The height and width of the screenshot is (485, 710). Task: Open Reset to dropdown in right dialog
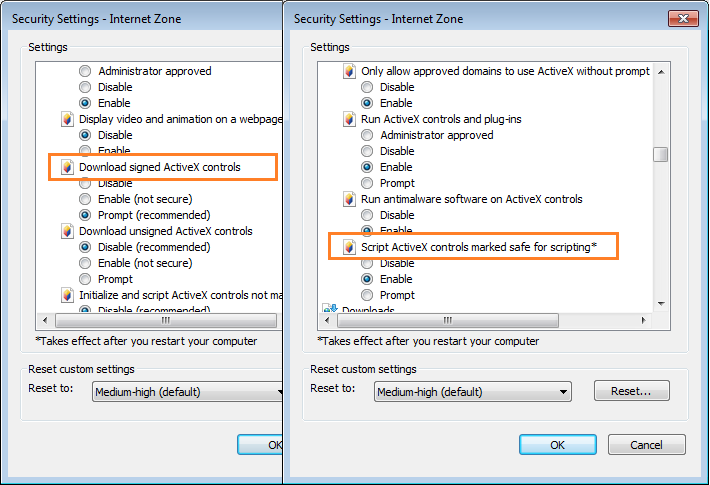tap(472, 392)
